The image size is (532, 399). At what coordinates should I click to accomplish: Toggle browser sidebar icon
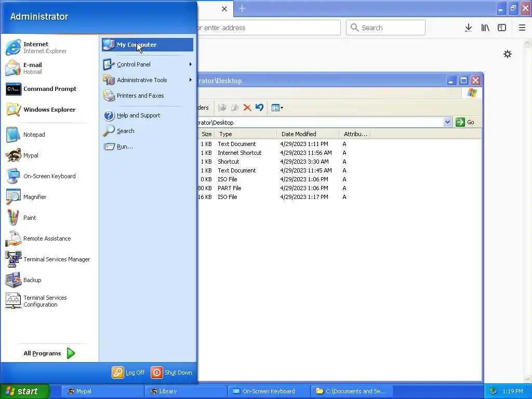pos(502,28)
